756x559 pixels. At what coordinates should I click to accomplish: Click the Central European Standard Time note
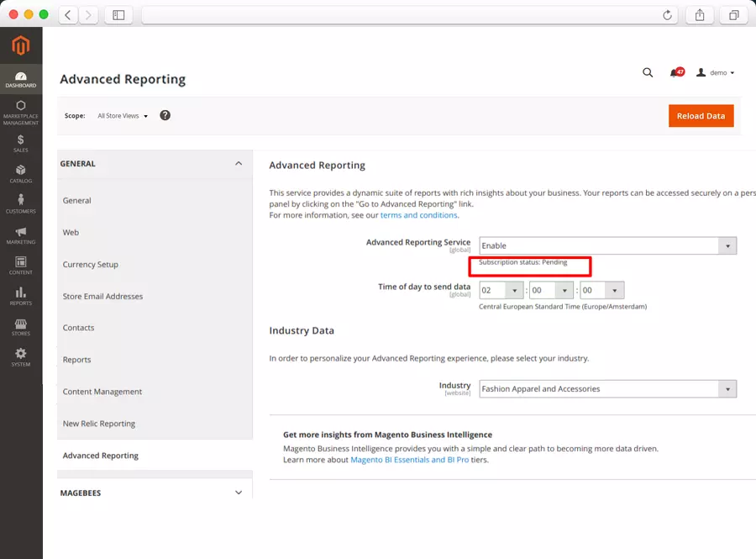(563, 307)
